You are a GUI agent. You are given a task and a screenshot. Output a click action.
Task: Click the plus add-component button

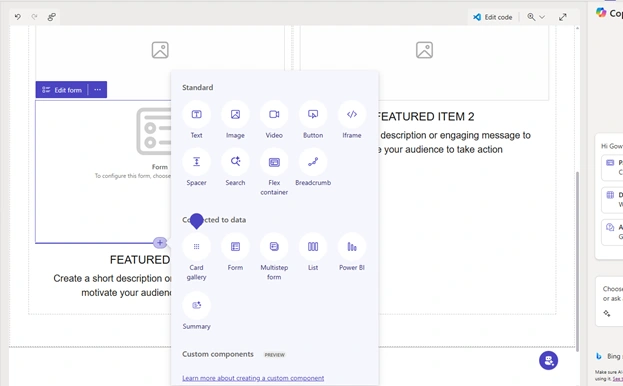click(x=160, y=243)
